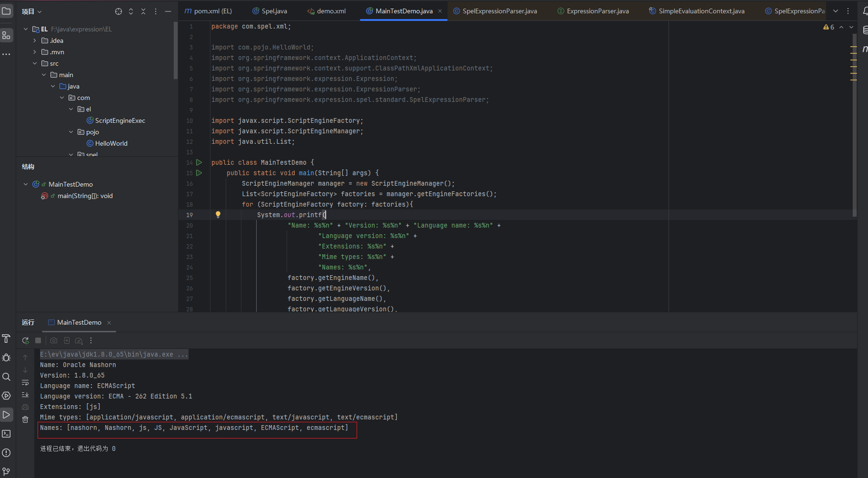Image resolution: width=868 pixels, height=478 pixels.
Task: Click the Git version control icon
Action: 6,471
